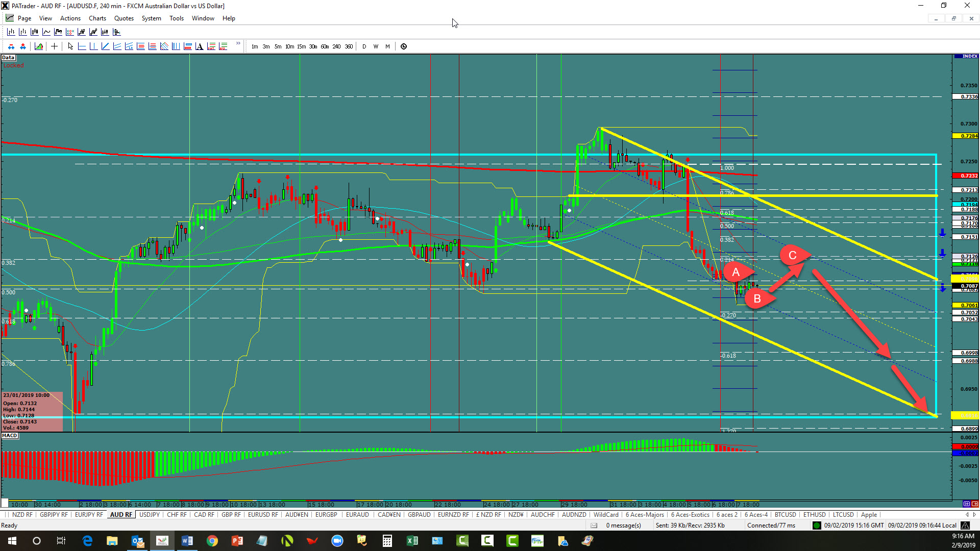The height and width of the screenshot is (551, 980).
Task: Toggle the 60m timeframe
Action: (x=325, y=46)
